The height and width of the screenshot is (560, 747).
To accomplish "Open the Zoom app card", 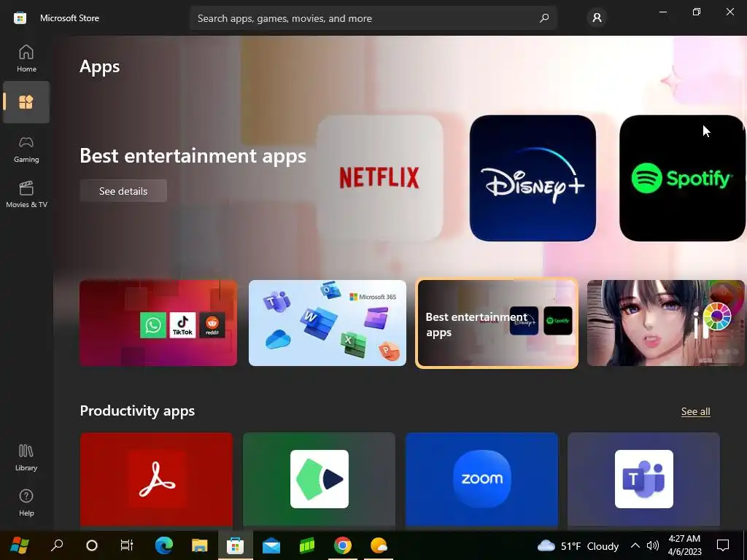I will pyautogui.click(x=481, y=480).
